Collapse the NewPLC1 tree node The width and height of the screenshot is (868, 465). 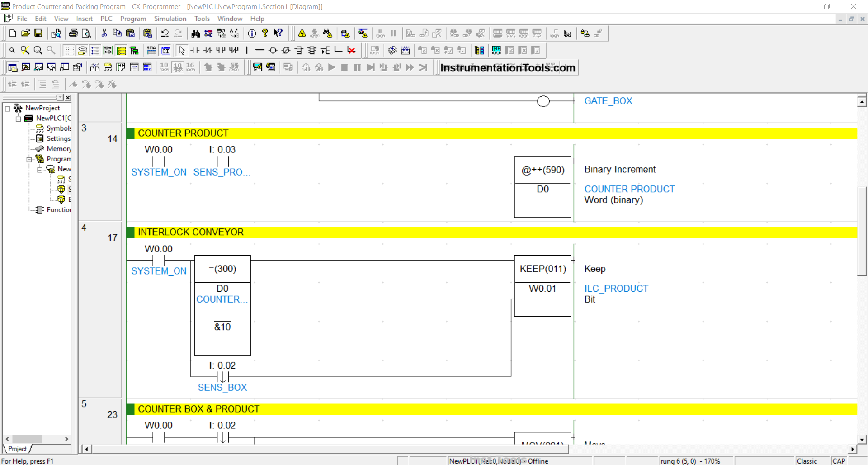18,119
